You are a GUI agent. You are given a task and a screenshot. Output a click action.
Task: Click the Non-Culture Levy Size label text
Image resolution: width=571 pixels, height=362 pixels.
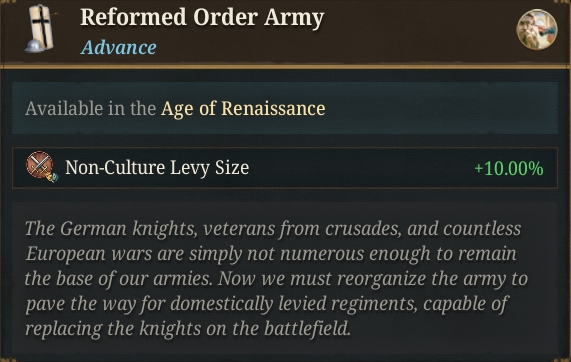coord(157,168)
